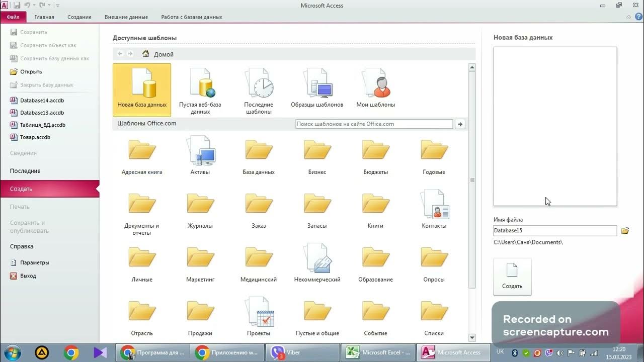Click Открыть in the File menu

tap(26, 71)
